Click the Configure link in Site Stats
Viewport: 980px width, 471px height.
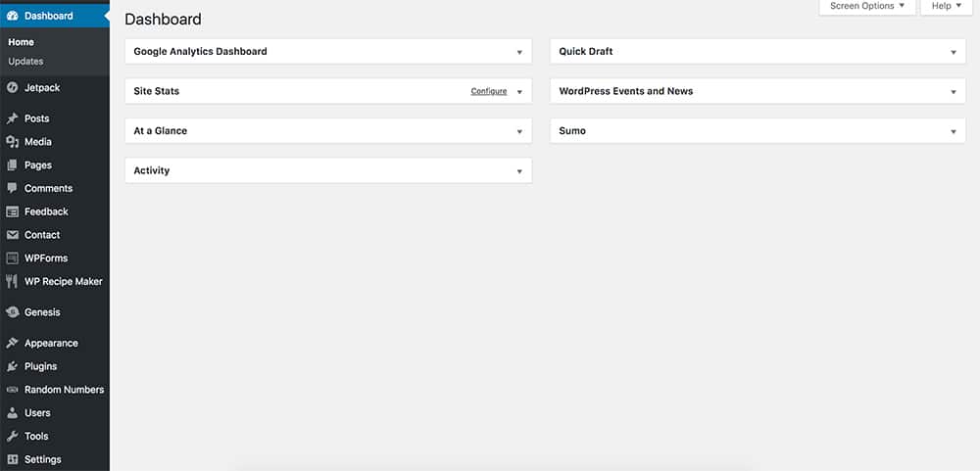(x=489, y=91)
